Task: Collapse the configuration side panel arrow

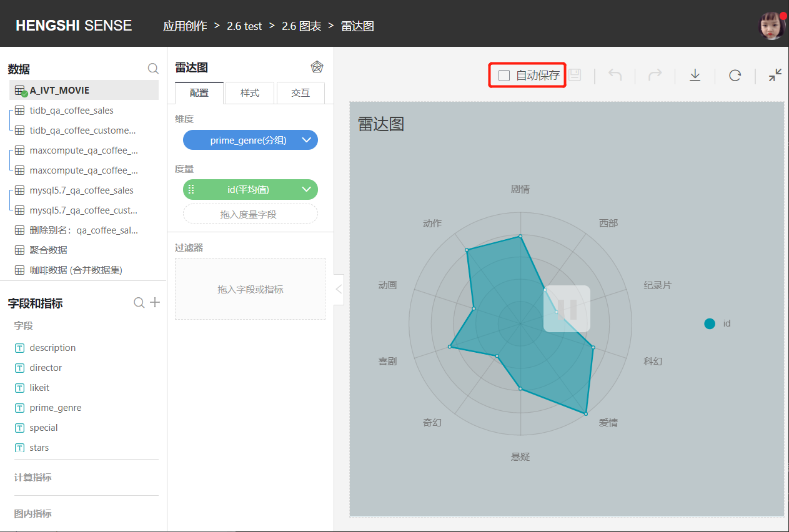Action: pos(338,289)
